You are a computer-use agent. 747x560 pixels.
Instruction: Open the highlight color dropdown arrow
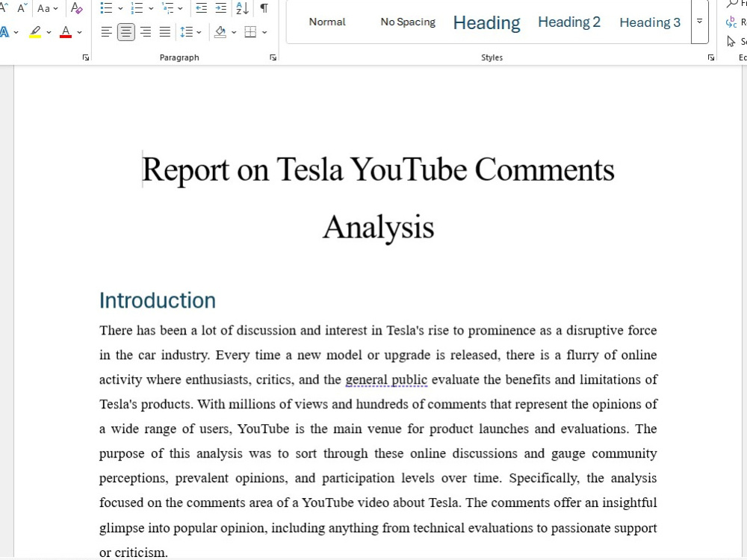point(49,32)
